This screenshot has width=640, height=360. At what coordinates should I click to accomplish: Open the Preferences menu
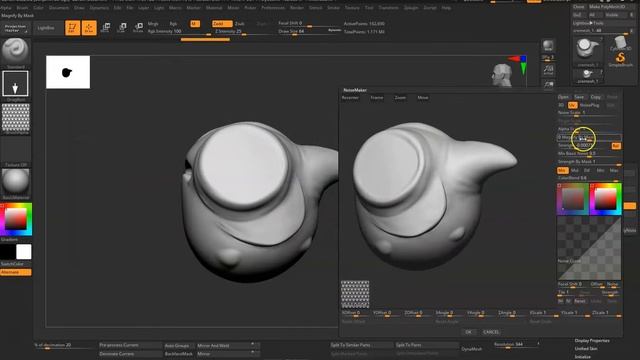click(273, 8)
